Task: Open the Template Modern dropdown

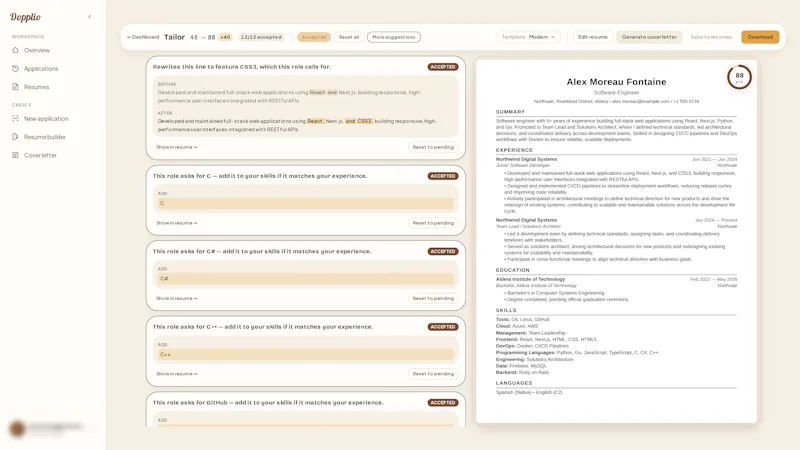Action: 528,37
